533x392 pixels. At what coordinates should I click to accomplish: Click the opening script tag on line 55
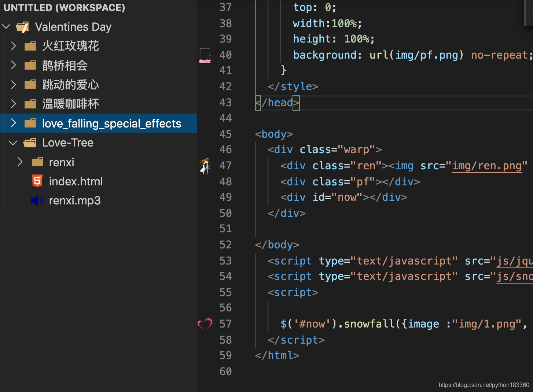click(x=293, y=292)
